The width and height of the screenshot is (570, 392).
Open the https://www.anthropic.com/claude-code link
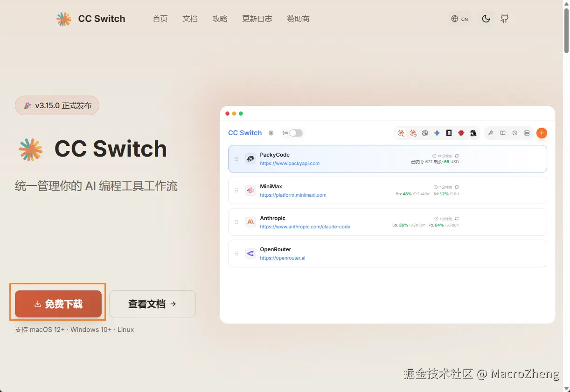click(305, 227)
